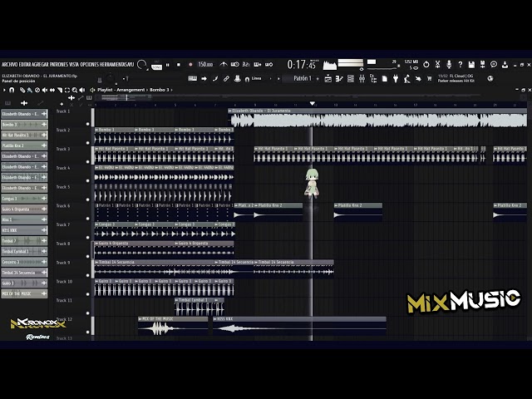Screen dimensions: 532x399
Task: Select Congas 3 in picker list
Action: (x=24, y=199)
